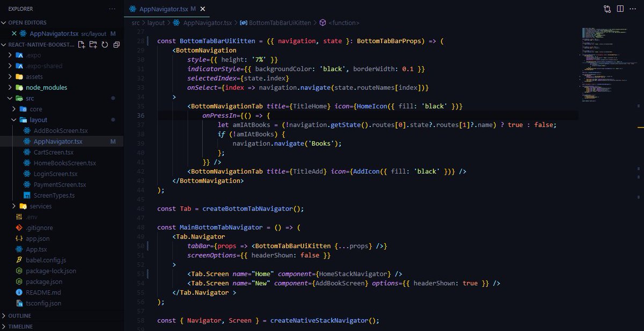Click line number 46 in the gutter

(x=141, y=208)
